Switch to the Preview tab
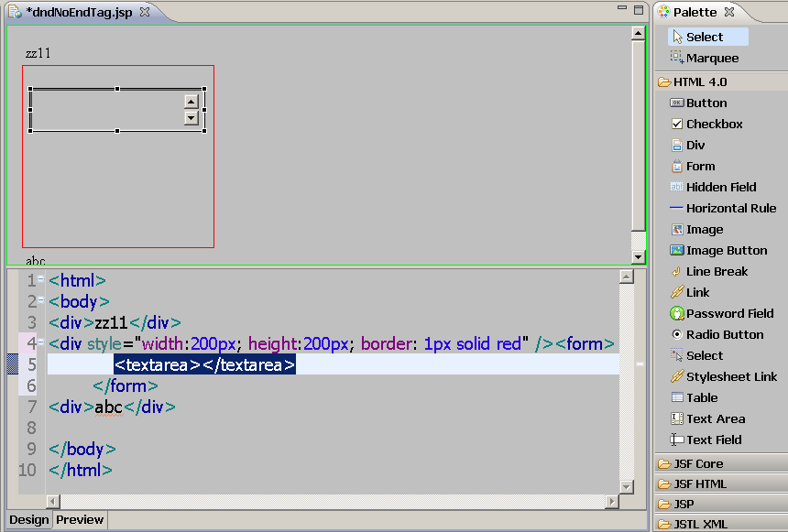The height and width of the screenshot is (532, 788). (80, 520)
